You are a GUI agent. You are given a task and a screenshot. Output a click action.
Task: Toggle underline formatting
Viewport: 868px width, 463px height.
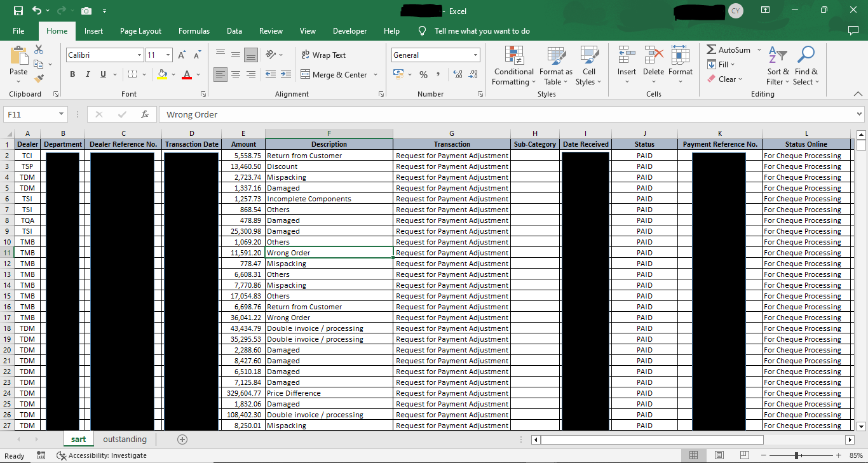click(103, 75)
